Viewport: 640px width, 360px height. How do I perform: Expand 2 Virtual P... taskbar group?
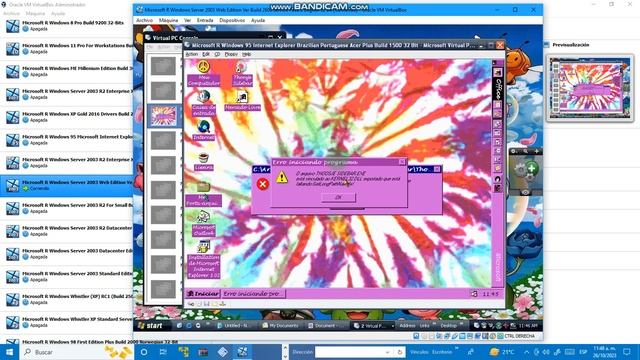[x=373, y=326]
